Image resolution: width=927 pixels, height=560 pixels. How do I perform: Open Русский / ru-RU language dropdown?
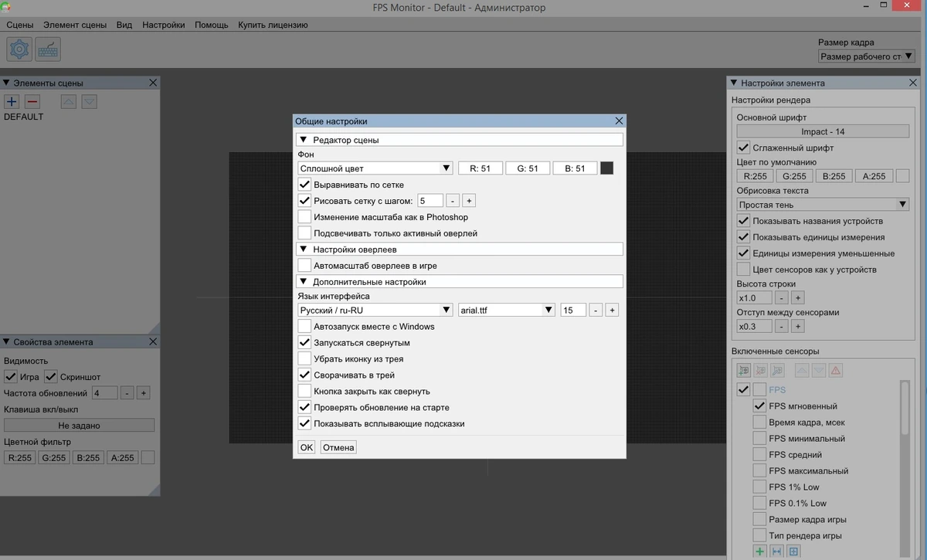[375, 311]
